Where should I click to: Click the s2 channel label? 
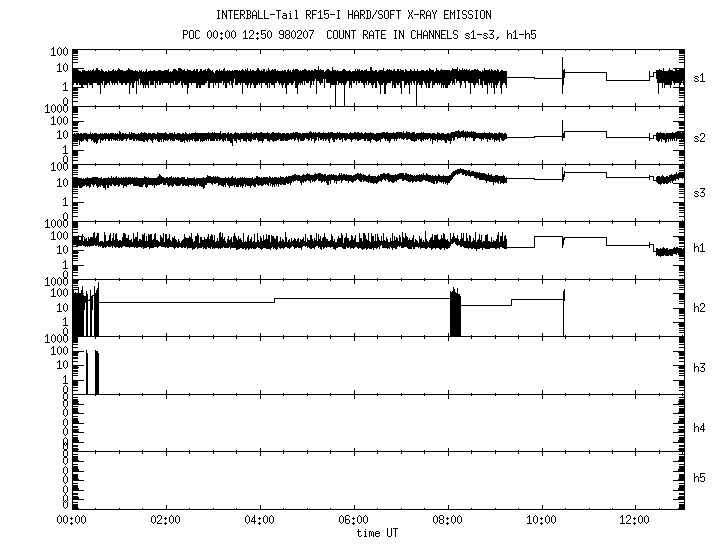click(700, 137)
